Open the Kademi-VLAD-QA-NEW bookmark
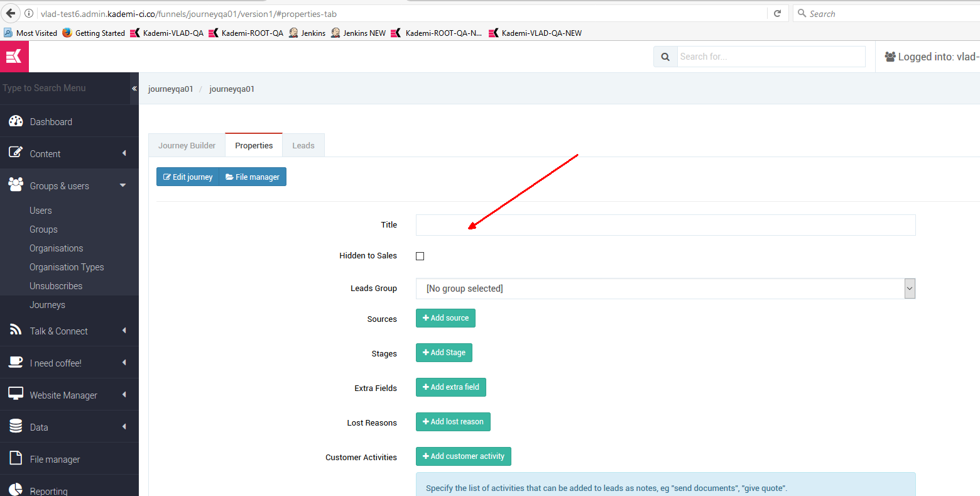The width and height of the screenshot is (980, 496). click(x=535, y=33)
